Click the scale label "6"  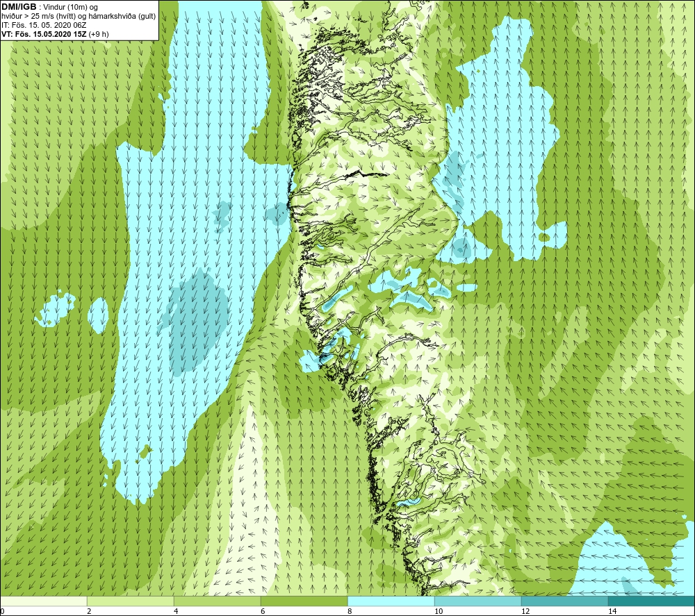point(263,611)
